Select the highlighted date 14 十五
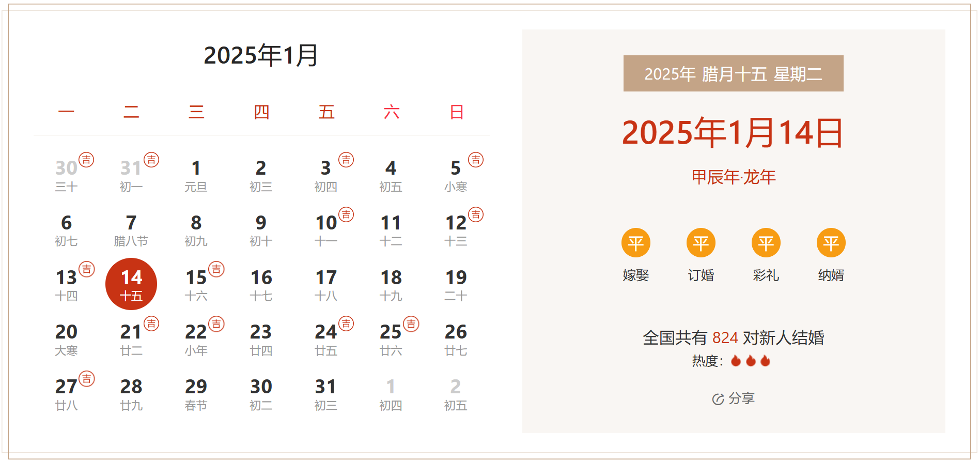Viewport: 980px width, 461px height. [131, 284]
